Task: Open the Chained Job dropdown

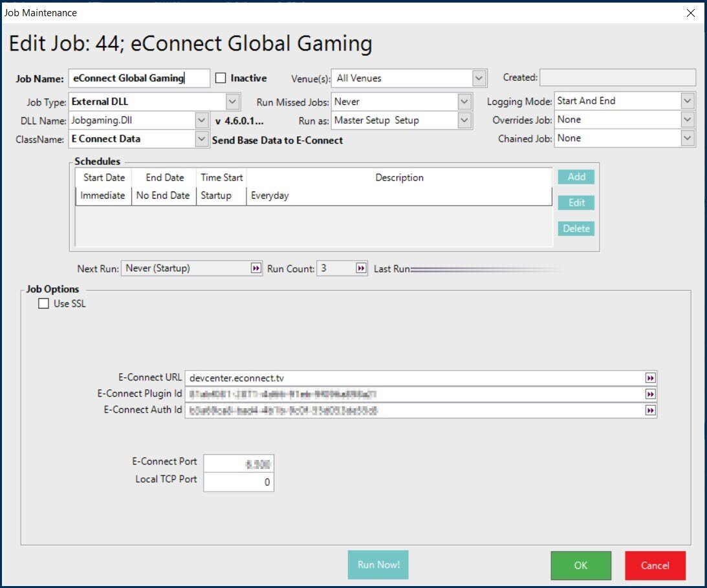Action: [x=687, y=138]
